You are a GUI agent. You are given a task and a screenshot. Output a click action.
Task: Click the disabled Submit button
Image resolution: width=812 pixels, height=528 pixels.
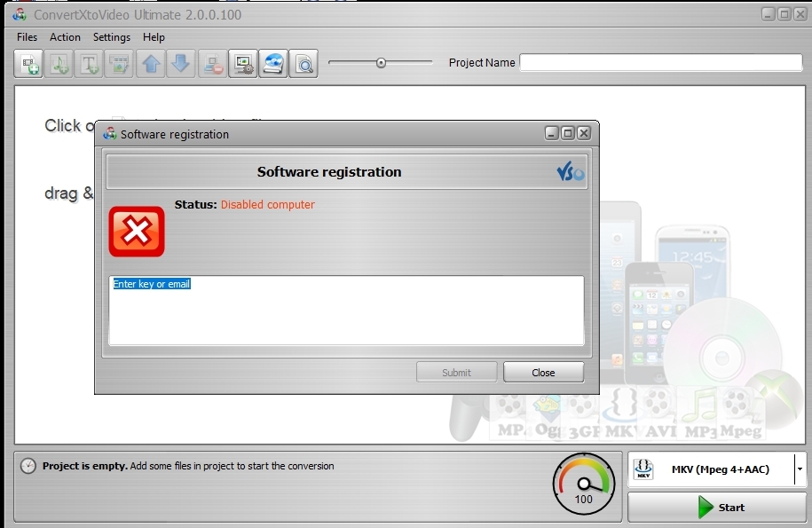click(456, 372)
